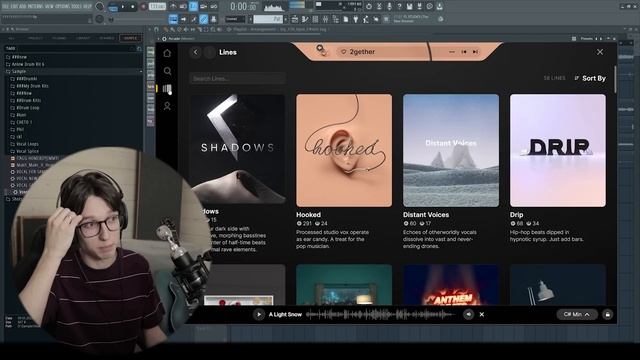The image size is (640, 360).
Task: Dismiss the A Light Snow preview player
Action: pos(482,314)
